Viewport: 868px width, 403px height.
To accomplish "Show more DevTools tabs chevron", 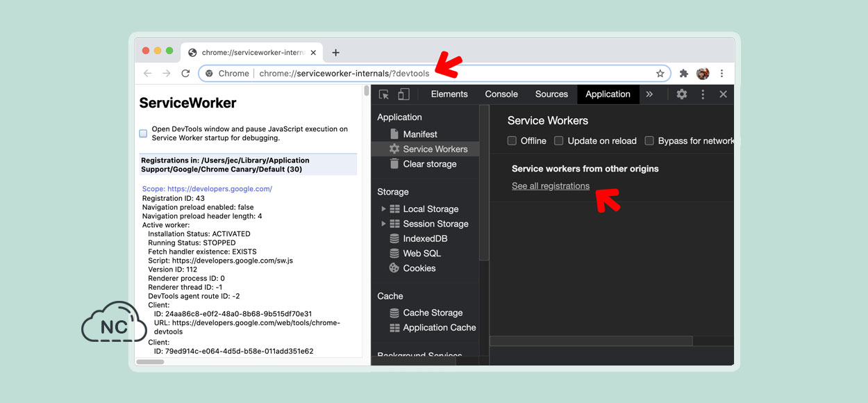I will (x=649, y=94).
